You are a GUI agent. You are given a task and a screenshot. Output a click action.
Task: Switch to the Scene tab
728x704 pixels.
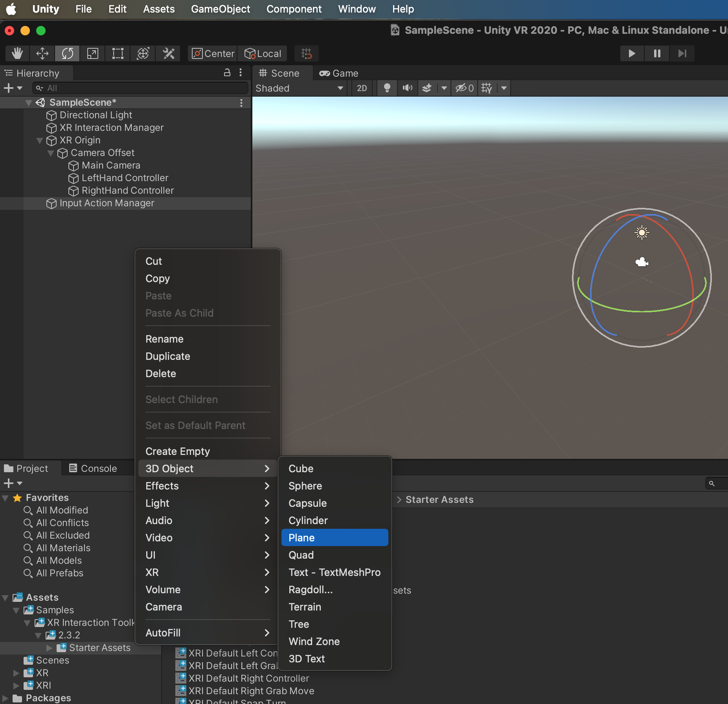279,73
